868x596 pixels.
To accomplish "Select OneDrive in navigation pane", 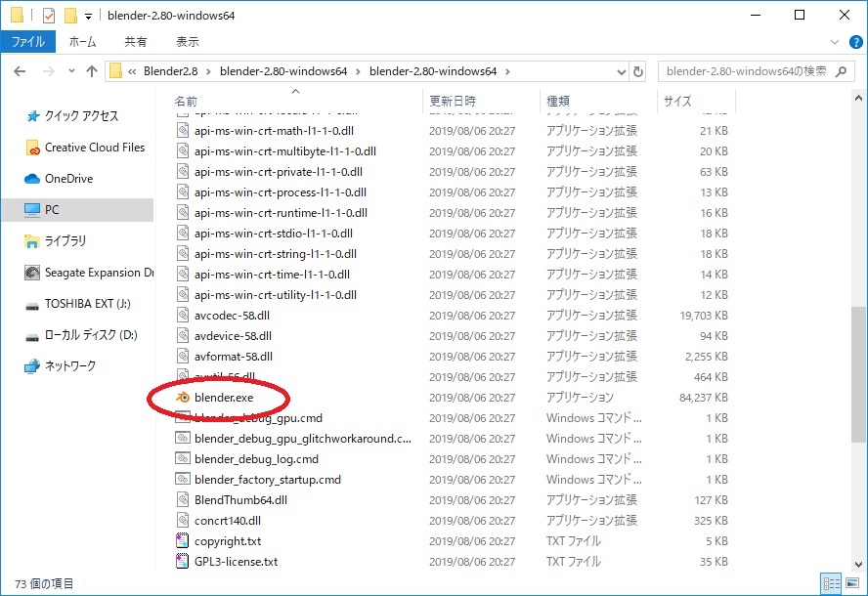I will (68, 179).
